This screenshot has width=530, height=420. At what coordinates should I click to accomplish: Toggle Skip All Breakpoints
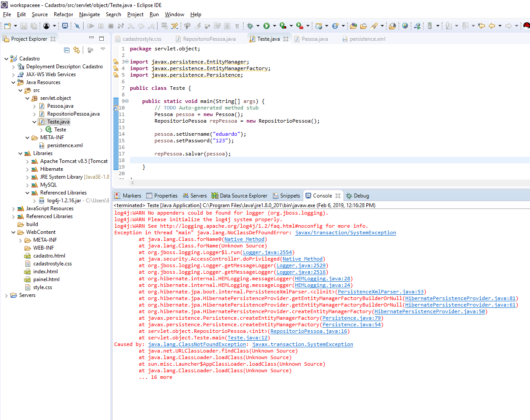(x=77, y=26)
